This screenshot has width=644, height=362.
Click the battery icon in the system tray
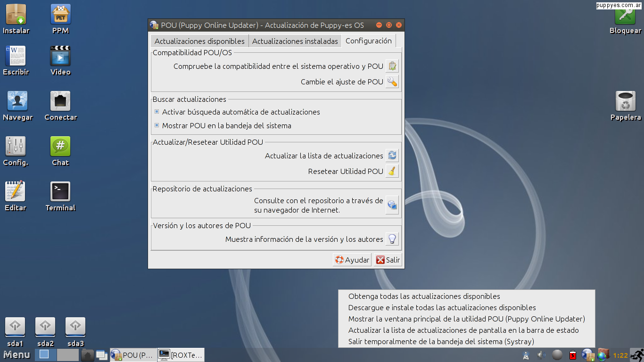tap(572, 355)
